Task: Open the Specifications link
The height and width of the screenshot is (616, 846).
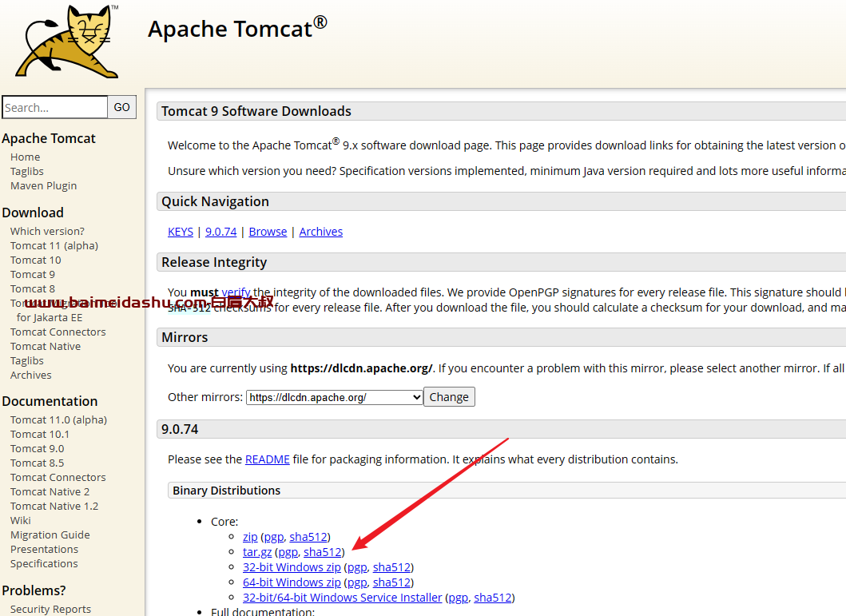Action: (x=44, y=564)
